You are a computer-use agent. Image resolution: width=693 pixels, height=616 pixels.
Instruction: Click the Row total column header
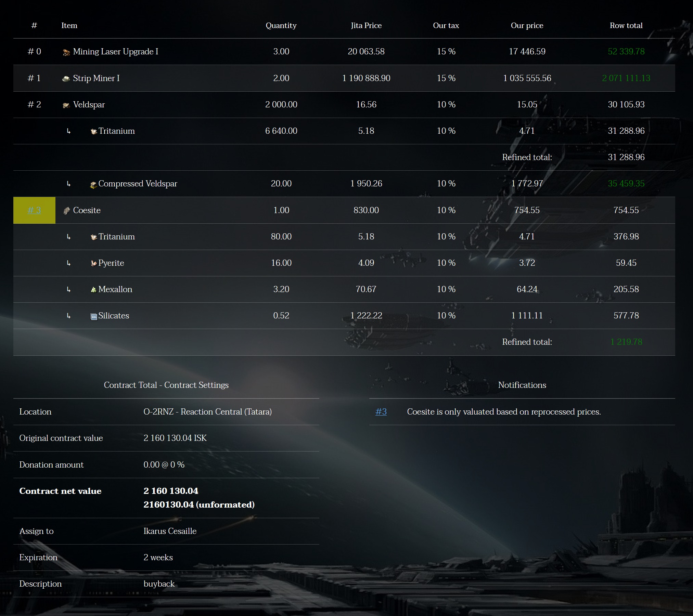click(x=626, y=25)
